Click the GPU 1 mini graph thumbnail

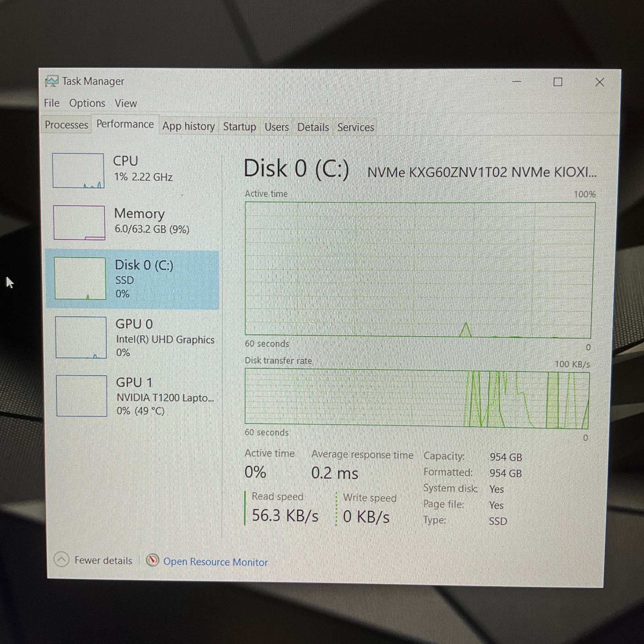(82, 396)
